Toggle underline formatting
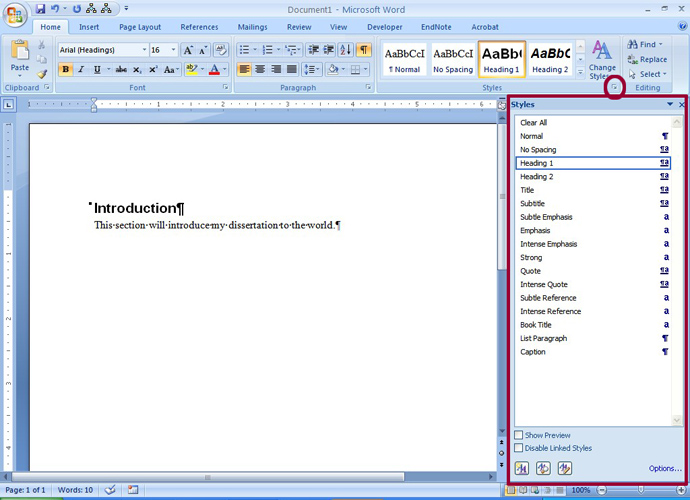This screenshot has height=500, width=690. click(x=97, y=70)
